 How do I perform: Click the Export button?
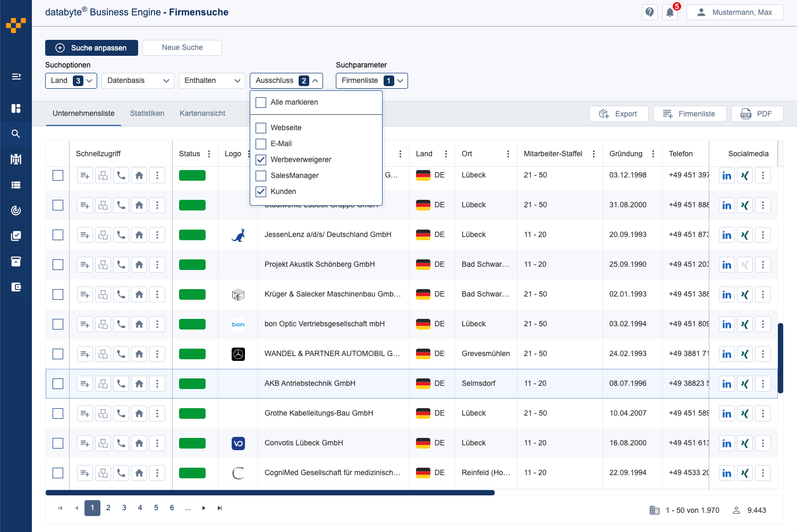point(619,114)
